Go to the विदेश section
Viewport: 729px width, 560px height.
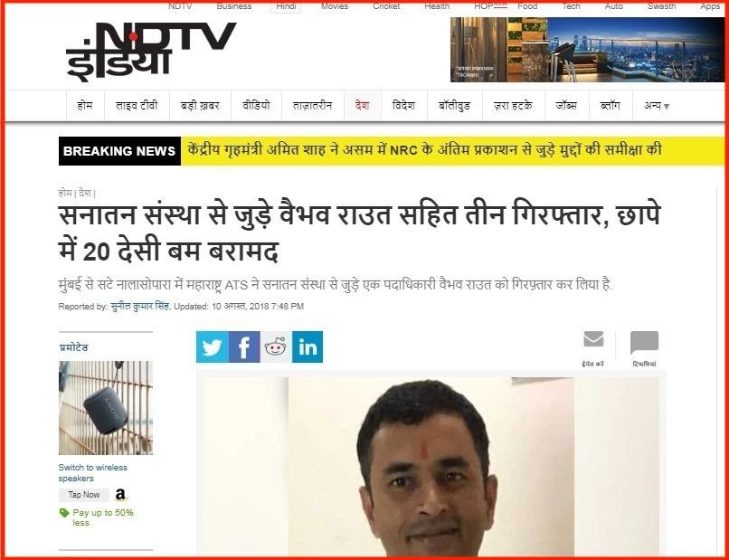[x=403, y=106]
